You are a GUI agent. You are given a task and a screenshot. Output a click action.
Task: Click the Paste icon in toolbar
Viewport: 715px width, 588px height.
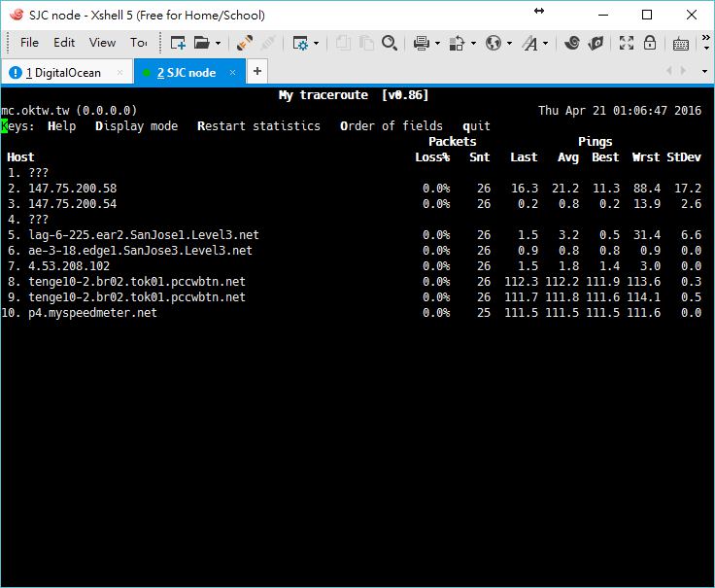[365, 43]
